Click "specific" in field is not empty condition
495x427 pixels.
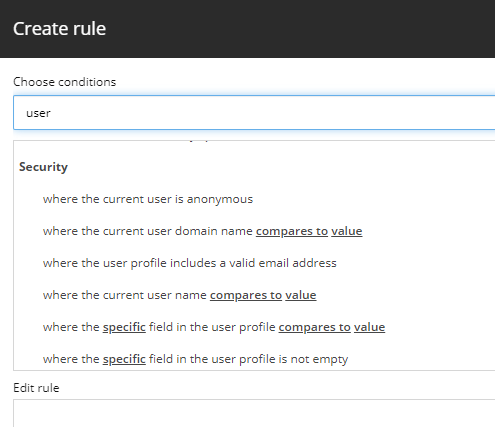(124, 359)
